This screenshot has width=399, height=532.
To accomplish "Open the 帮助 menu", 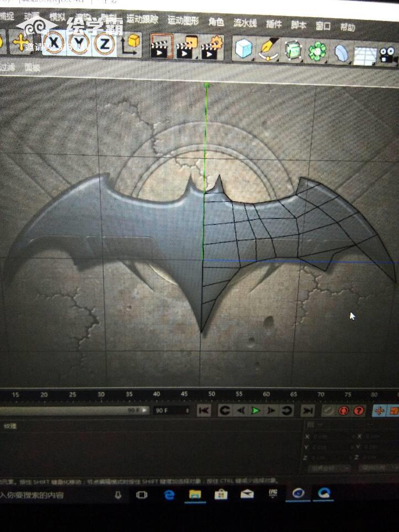I will (x=348, y=27).
